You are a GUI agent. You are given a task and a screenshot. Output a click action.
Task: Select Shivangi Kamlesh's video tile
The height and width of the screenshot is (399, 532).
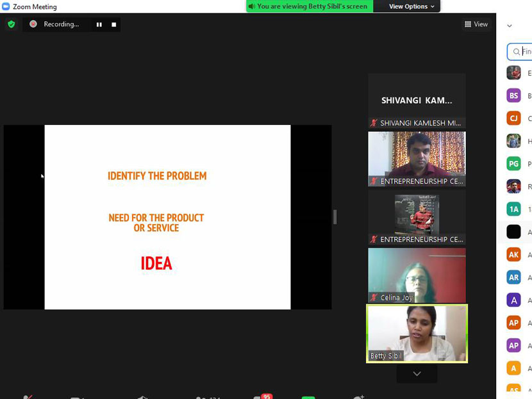[417, 101]
